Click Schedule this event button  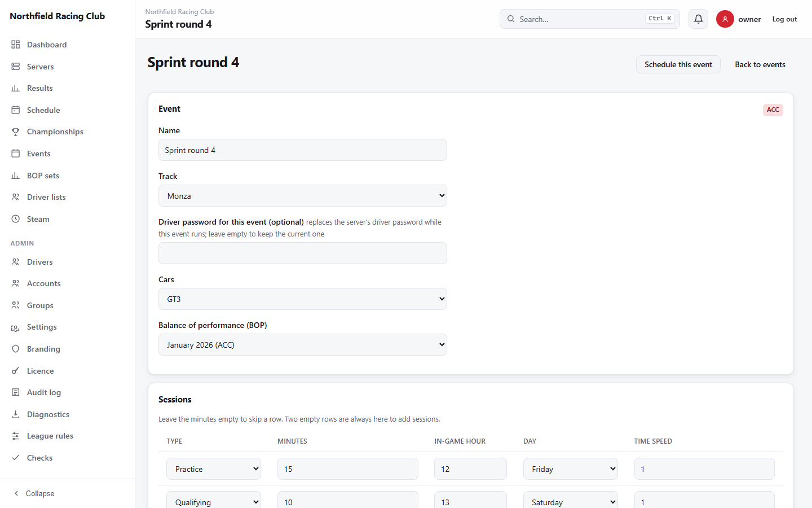coord(678,64)
